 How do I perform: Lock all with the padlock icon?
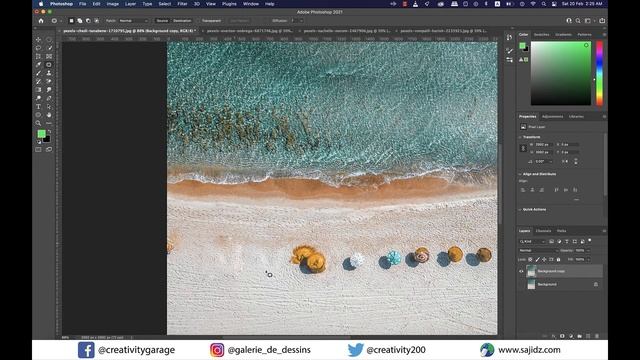tap(558, 259)
